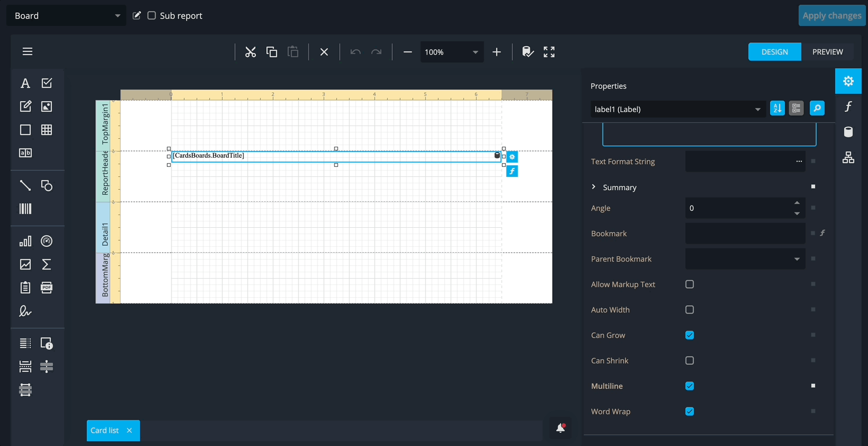
Task: Open the notifications bell
Action: [560, 429]
